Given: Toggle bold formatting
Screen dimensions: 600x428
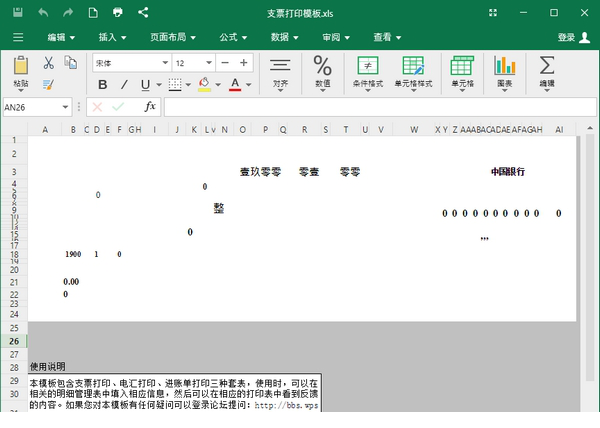Looking at the screenshot, I should pyautogui.click(x=103, y=85).
